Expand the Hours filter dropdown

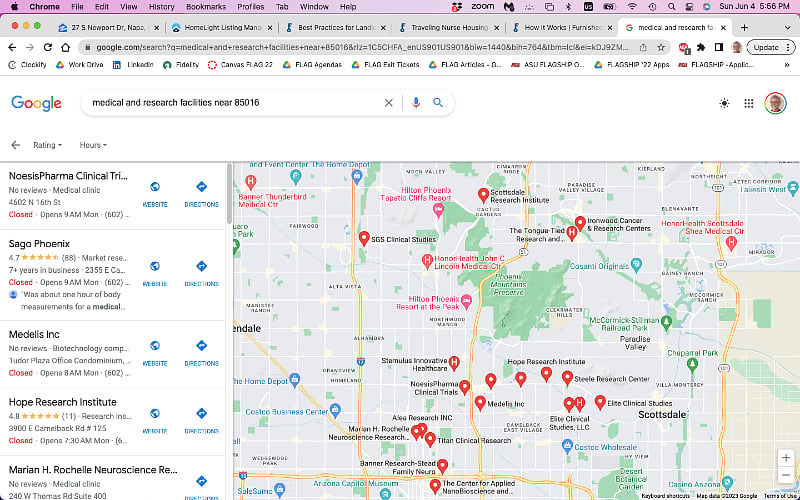point(93,145)
